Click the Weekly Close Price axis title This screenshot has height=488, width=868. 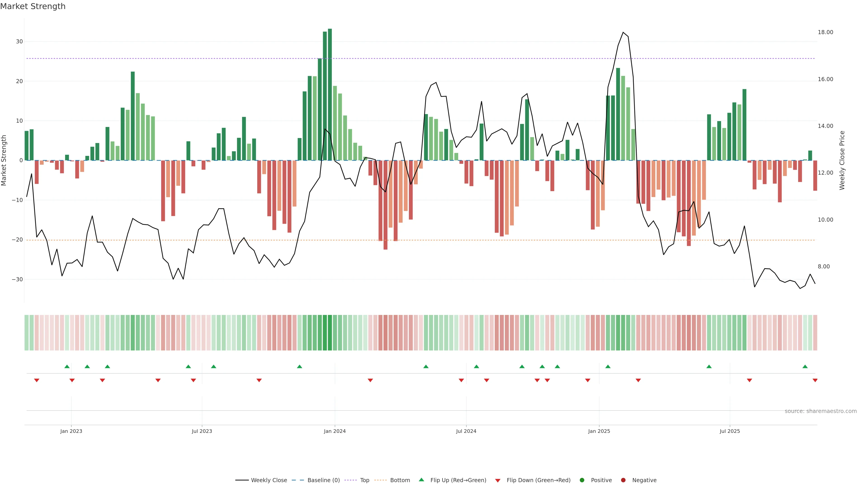[x=842, y=160]
